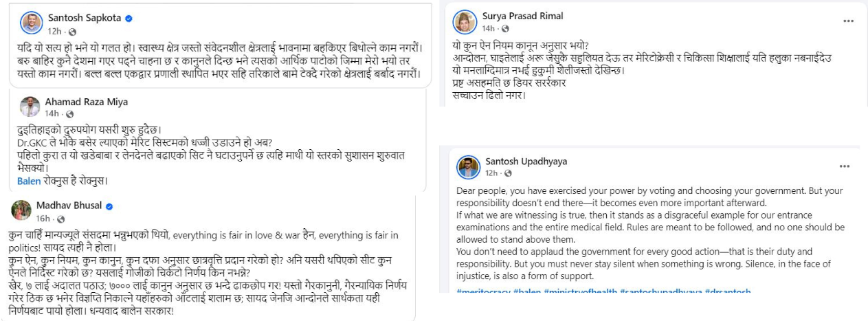Open three-dot menu on Santosh Upadhyaya's post
This screenshot has width=868, height=321.
[843, 166]
